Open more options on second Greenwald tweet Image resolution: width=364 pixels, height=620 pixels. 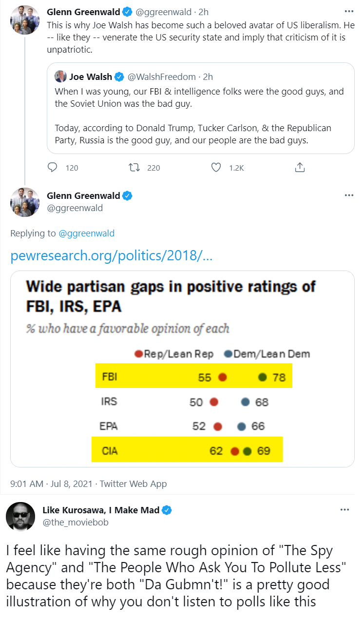(348, 195)
